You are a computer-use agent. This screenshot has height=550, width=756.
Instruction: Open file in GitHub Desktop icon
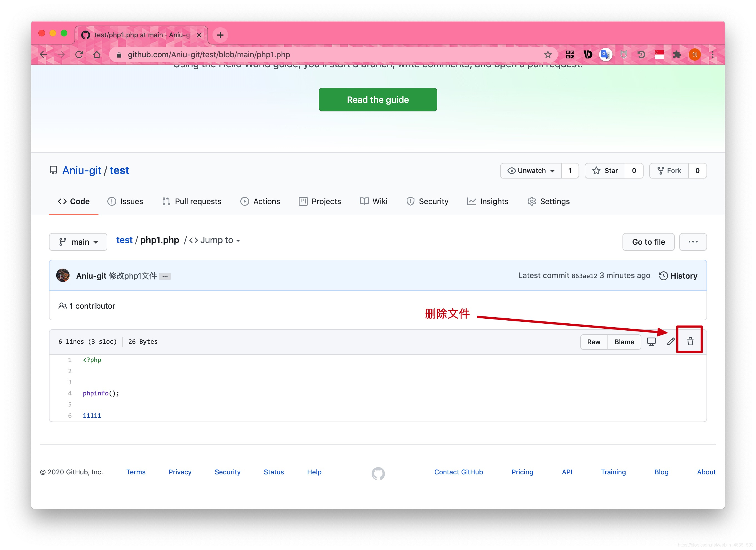pyautogui.click(x=651, y=341)
